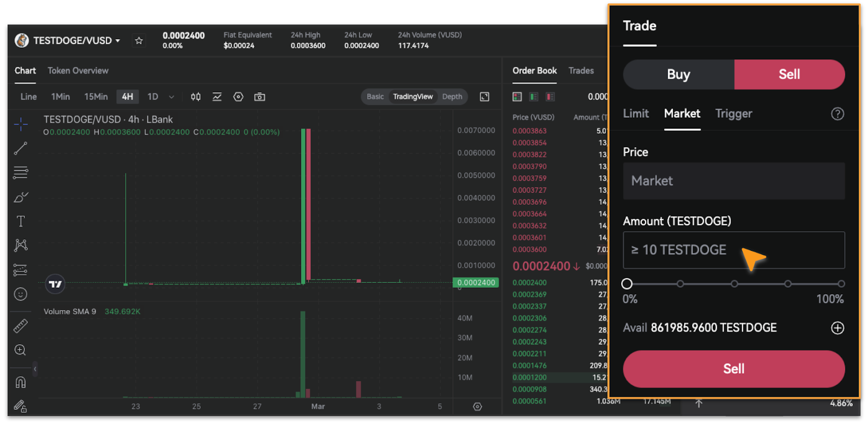
Task: Select the Text annotation tool
Action: coord(21,221)
